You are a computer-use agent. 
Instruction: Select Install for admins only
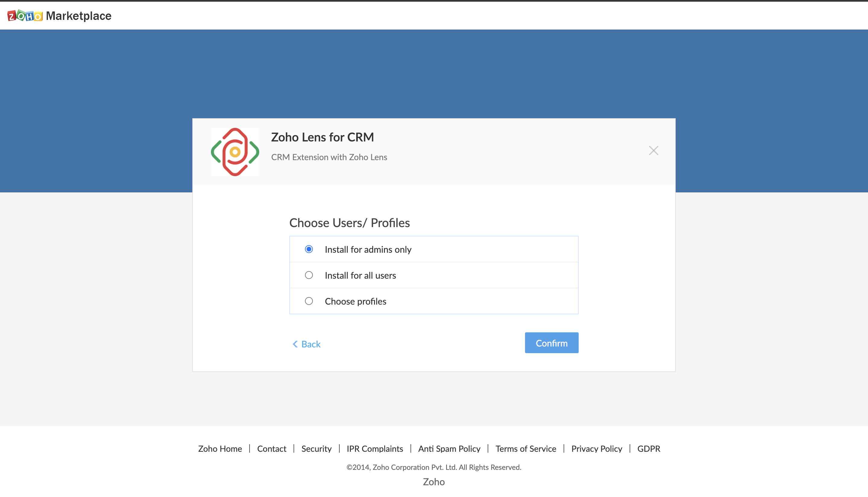[309, 249]
